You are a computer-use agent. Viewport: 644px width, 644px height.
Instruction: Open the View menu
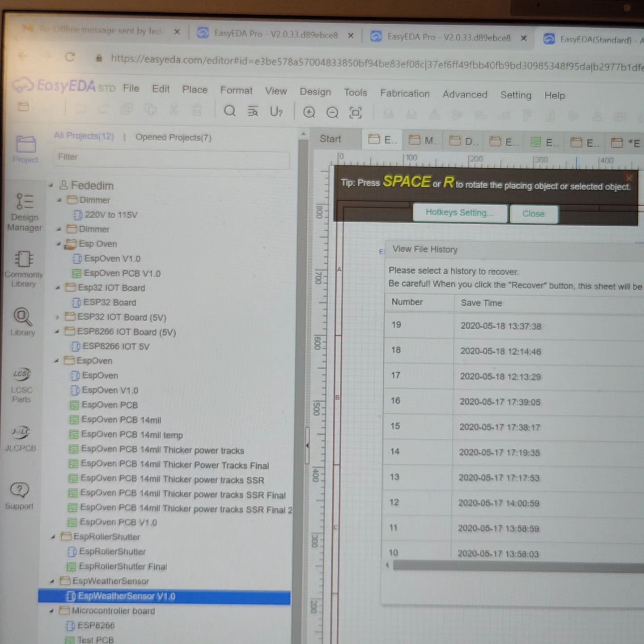[x=276, y=91]
